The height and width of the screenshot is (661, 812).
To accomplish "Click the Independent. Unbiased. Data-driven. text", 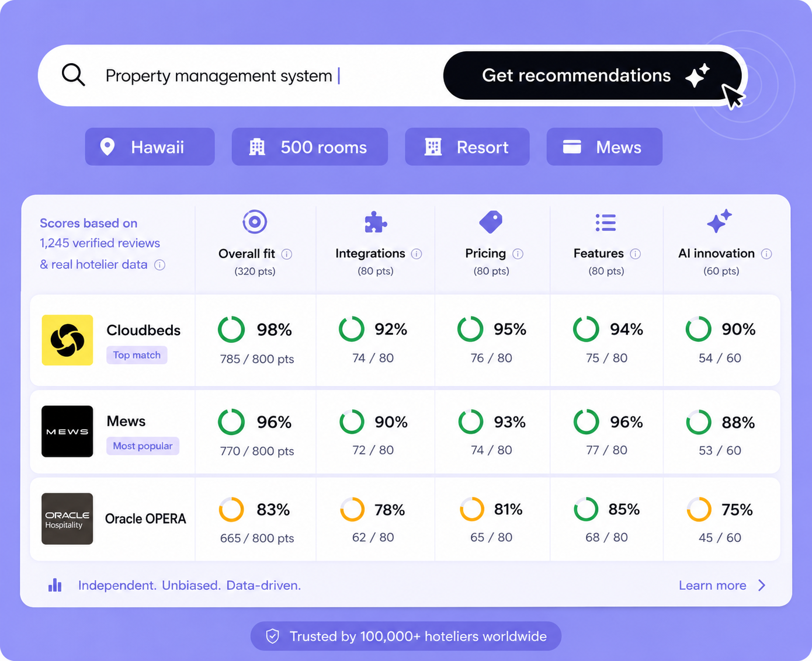I will (x=190, y=585).
